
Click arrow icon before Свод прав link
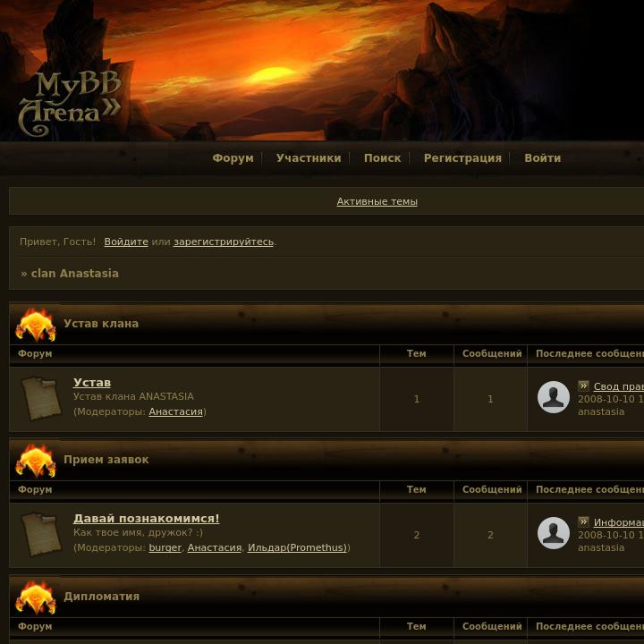pyautogui.click(x=583, y=386)
